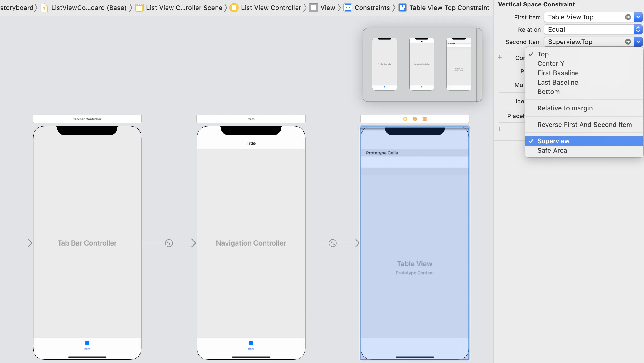
Task: Collapse the Second Item dropdown arrow
Action: [638, 42]
